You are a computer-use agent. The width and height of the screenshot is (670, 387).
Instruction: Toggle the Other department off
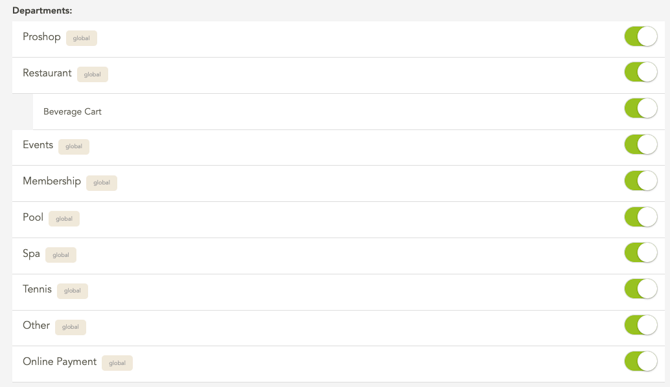tap(641, 325)
